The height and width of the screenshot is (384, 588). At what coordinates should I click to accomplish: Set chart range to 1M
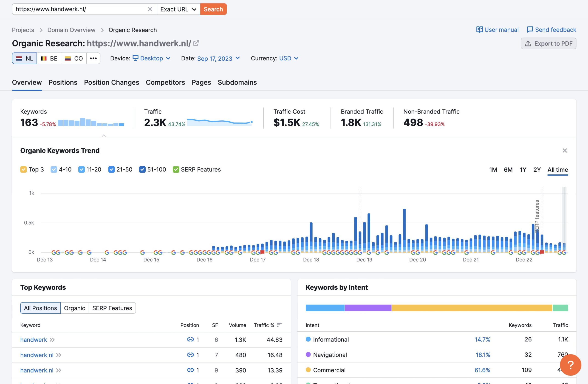tap(493, 170)
